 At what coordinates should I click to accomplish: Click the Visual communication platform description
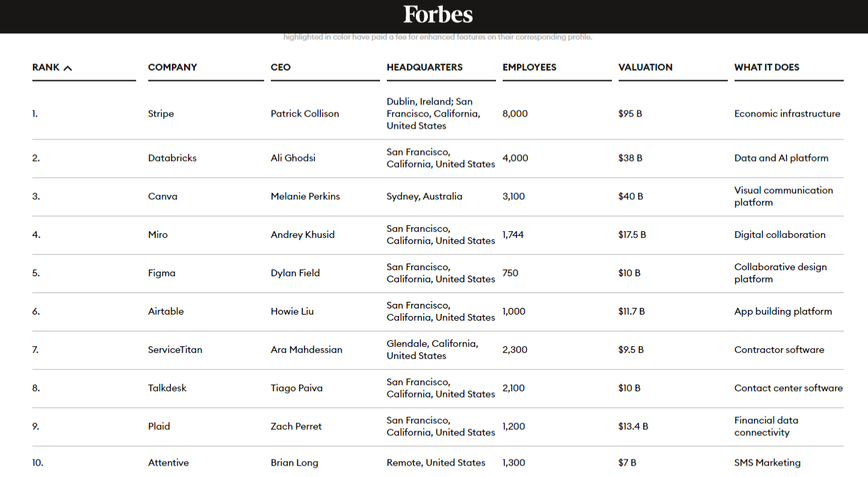(784, 197)
